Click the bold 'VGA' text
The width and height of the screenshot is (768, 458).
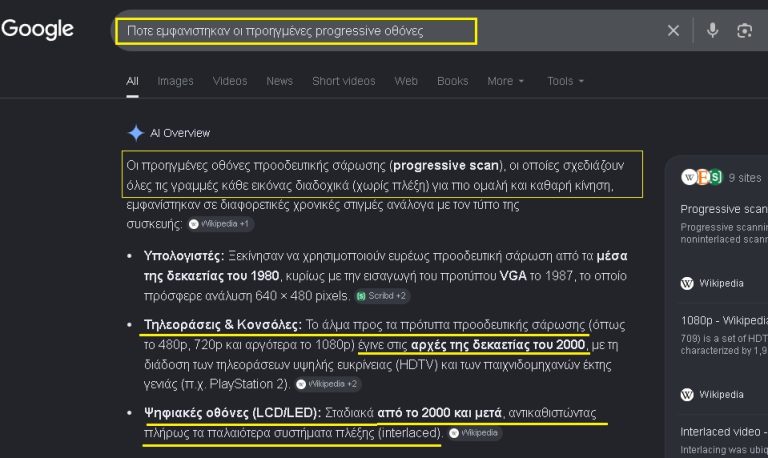(x=513, y=276)
